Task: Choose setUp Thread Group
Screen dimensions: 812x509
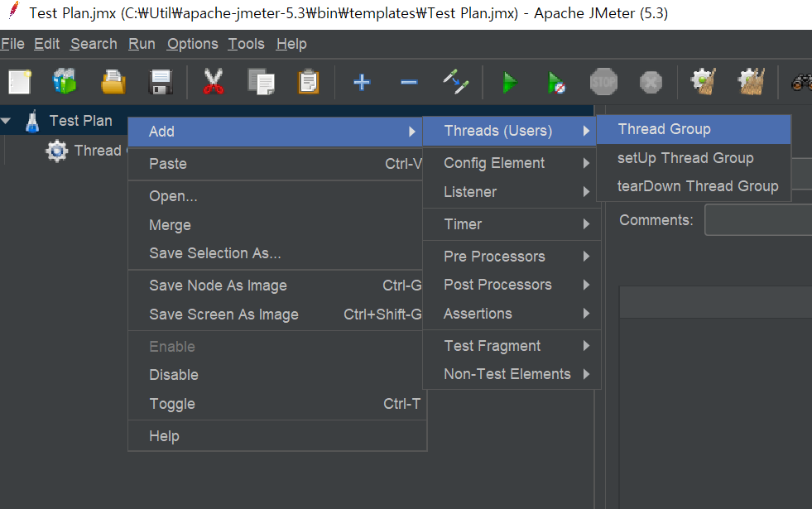Action: 694,158
